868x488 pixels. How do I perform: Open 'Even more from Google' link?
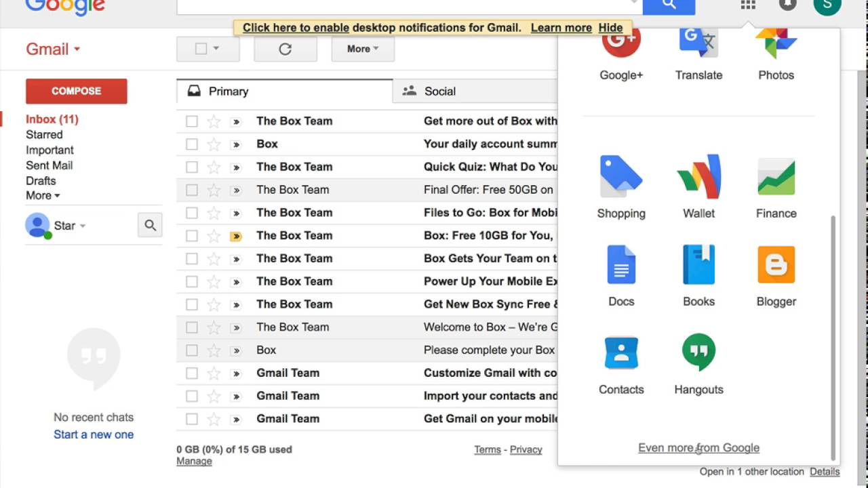698,448
